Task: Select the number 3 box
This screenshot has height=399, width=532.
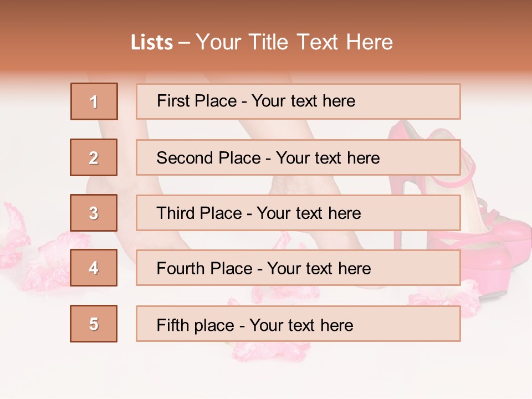Action: (94, 213)
